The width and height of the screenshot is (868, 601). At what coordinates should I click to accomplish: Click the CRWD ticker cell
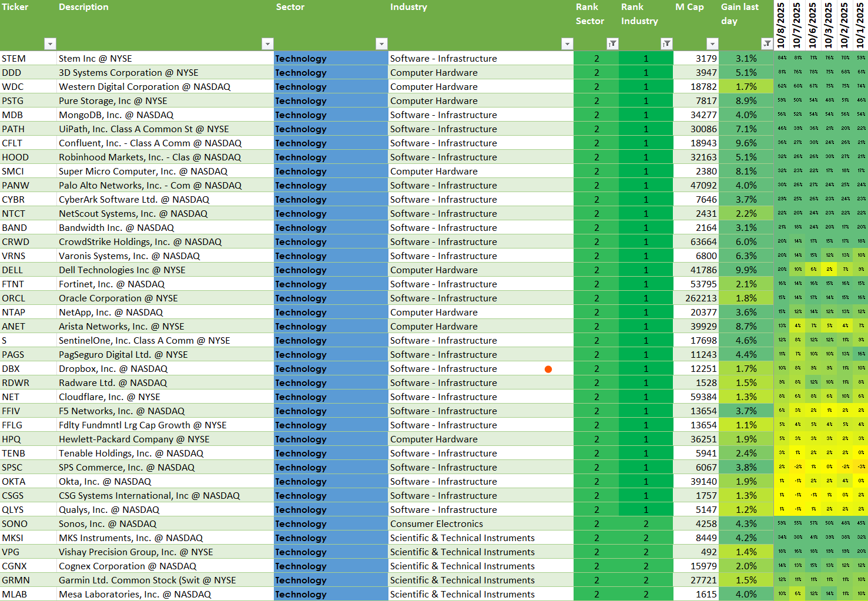(28, 241)
